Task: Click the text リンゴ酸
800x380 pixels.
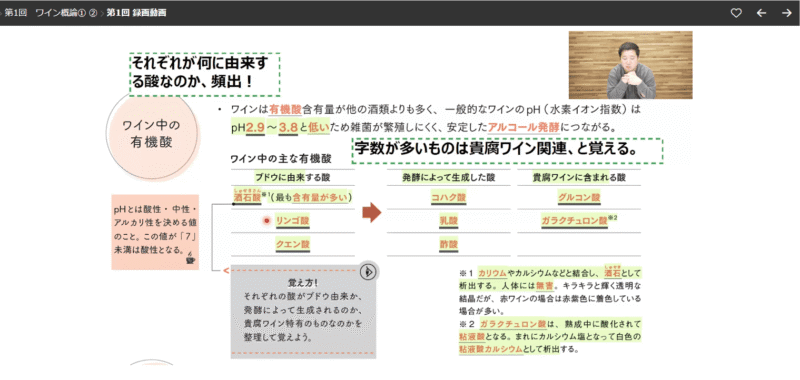Action: pos(292,221)
